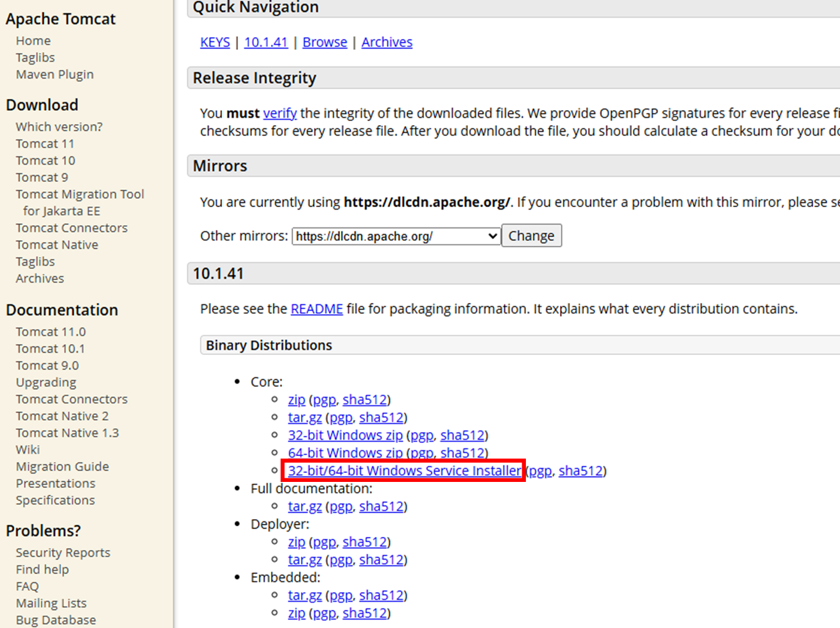Open the mirrors dropdown showing https://dlcdn.apache.org/
This screenshot has width=840, height=628.
click(x=396, y=236)
